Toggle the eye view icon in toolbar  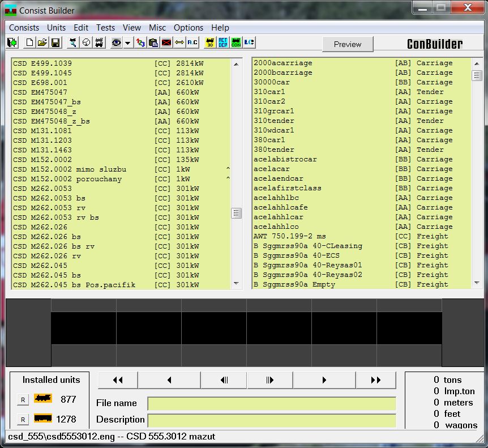(116, 42)
